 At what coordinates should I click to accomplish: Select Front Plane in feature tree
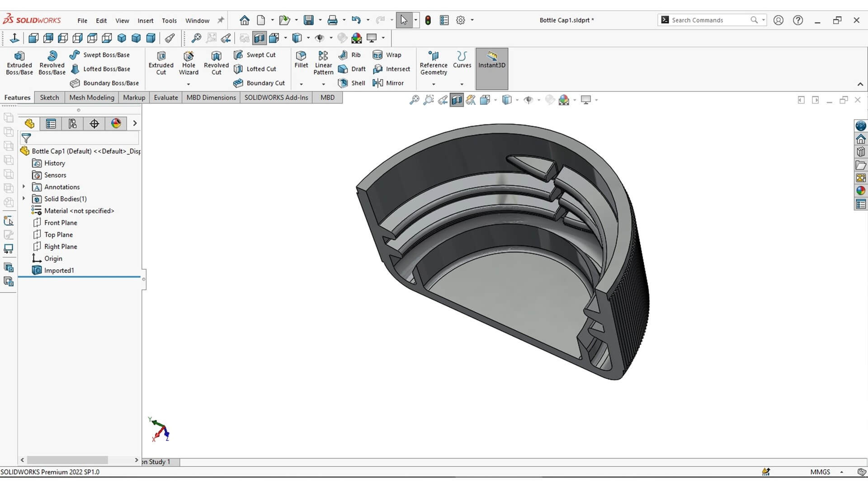click(61, 223)
